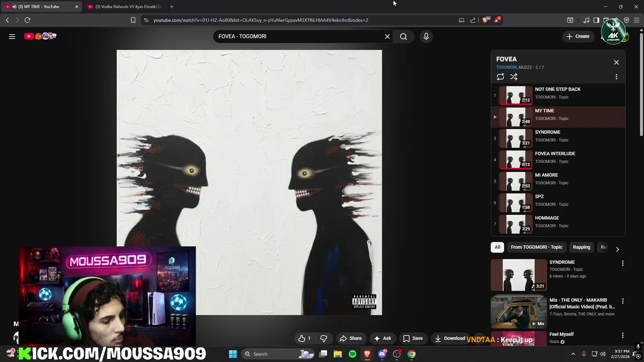
Task: Go to YouTube home via logo
Action: (x=40, y=36)
